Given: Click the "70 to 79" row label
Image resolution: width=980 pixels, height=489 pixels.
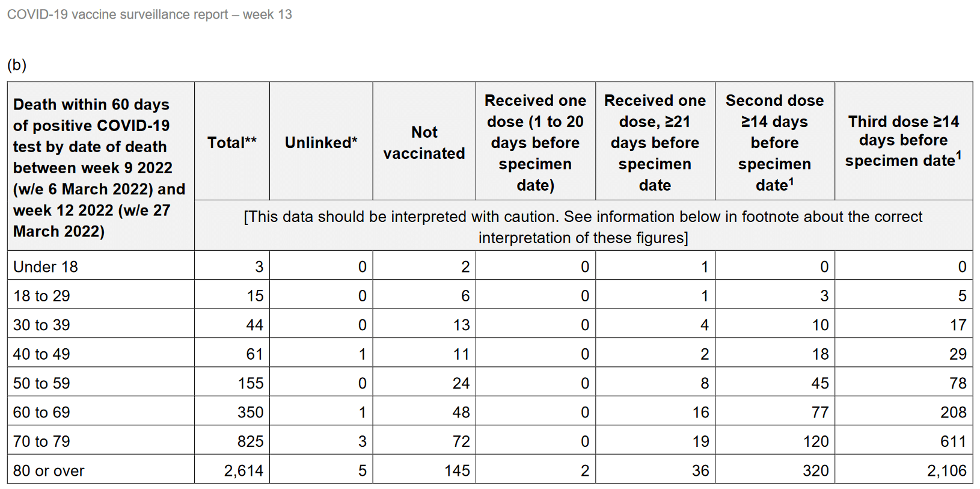Looking at the screenshot, I should point(41,441).
